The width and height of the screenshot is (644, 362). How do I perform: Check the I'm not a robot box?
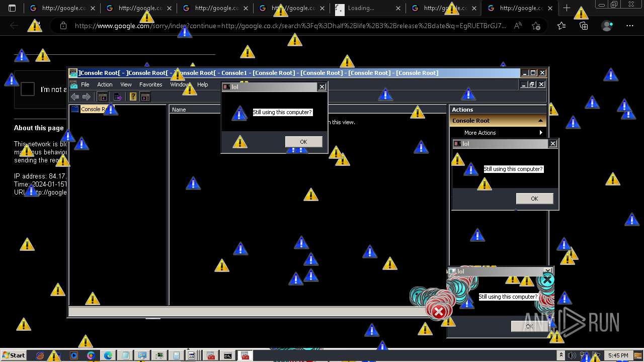(28, 89)
